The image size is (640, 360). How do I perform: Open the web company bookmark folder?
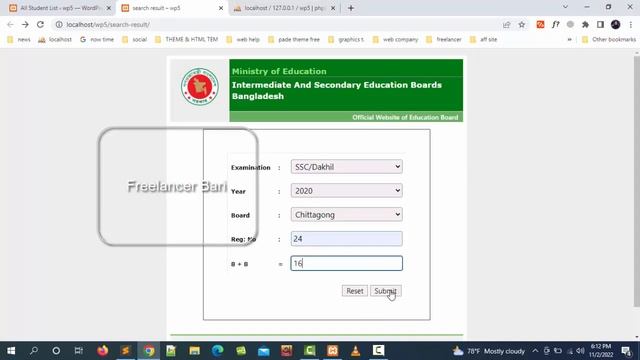(x=396, y=40)
